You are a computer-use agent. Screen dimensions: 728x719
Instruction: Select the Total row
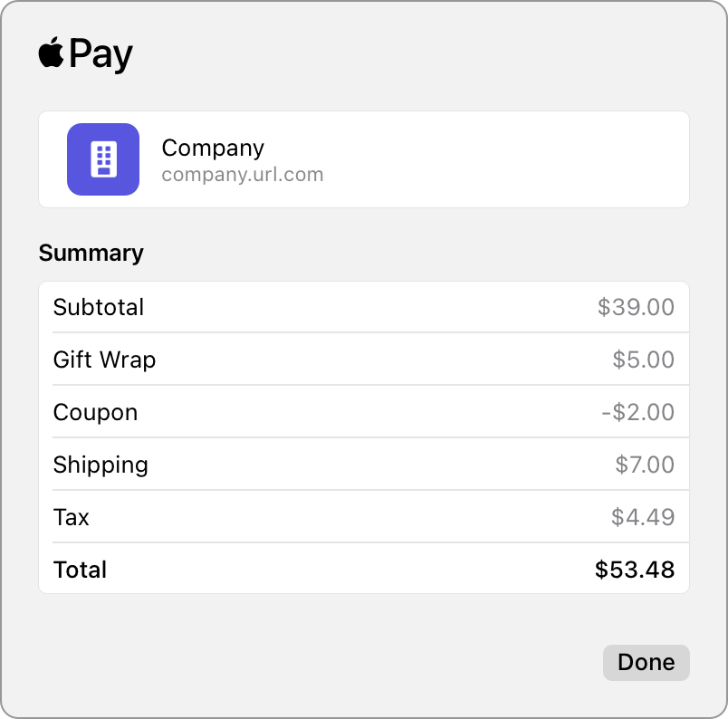(362, 570)
